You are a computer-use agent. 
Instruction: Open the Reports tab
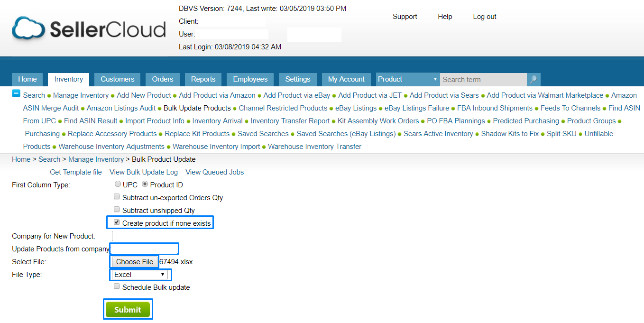pos(203,79)
